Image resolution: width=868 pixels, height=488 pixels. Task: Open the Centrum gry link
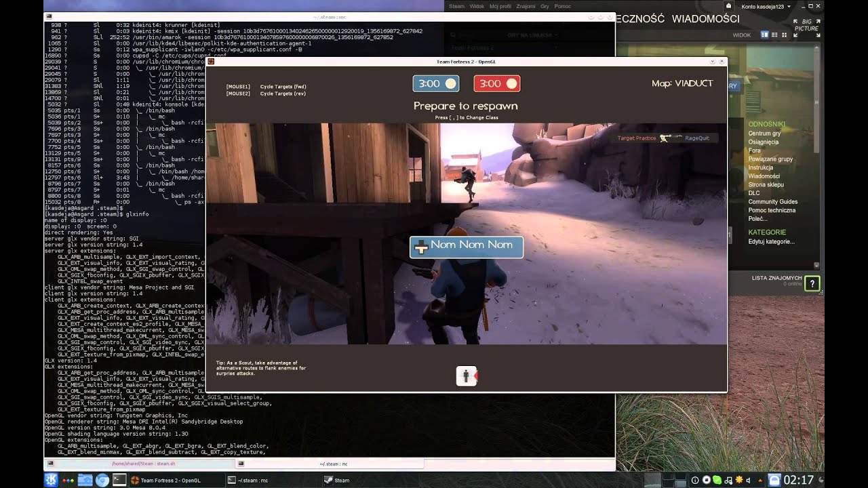coord(764,134)
